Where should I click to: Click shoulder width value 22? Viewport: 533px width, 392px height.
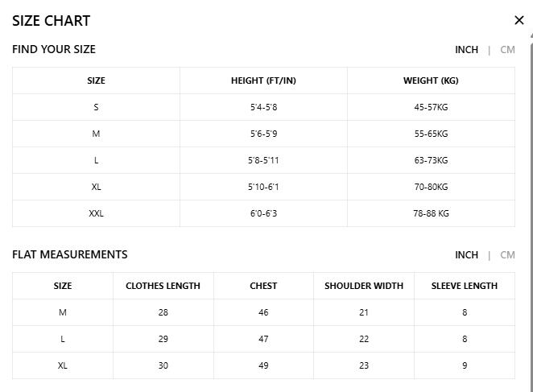[364, 339]
